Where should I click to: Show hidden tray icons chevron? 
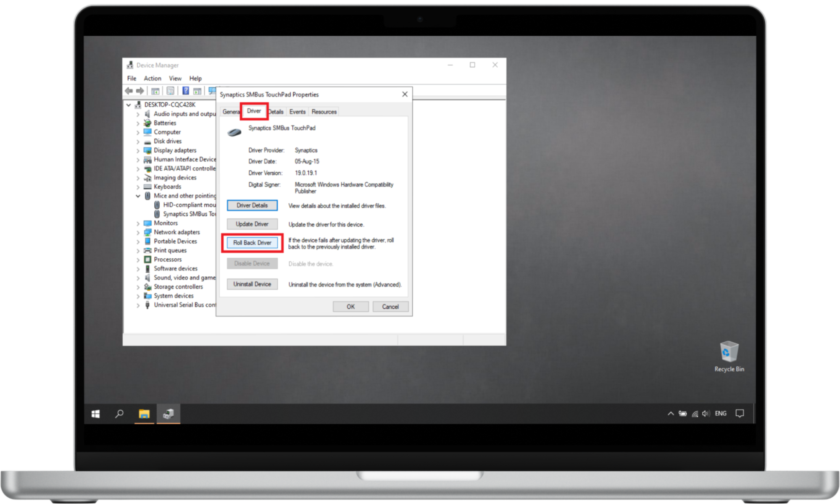tap(671, 414)
